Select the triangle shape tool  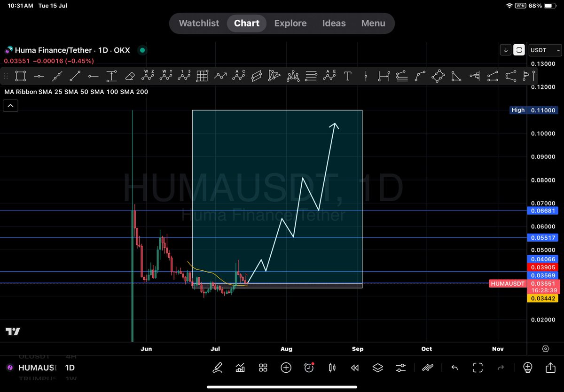point(456,76)
